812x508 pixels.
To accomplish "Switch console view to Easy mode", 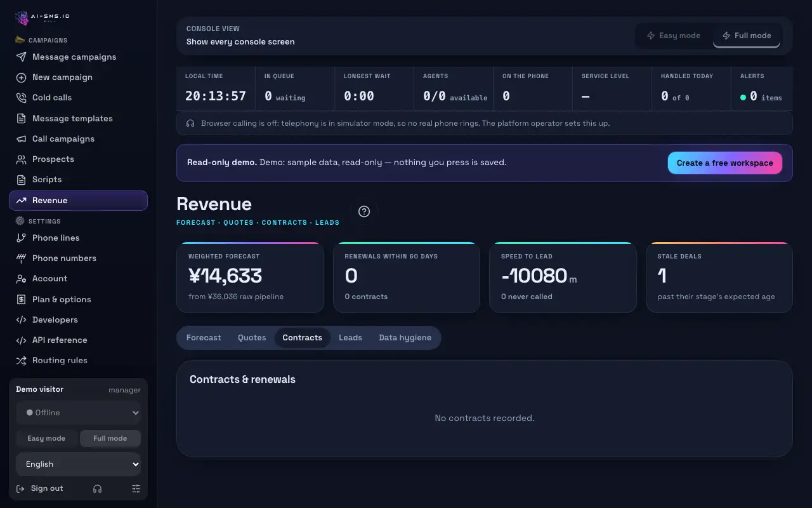I will [674, 36].
